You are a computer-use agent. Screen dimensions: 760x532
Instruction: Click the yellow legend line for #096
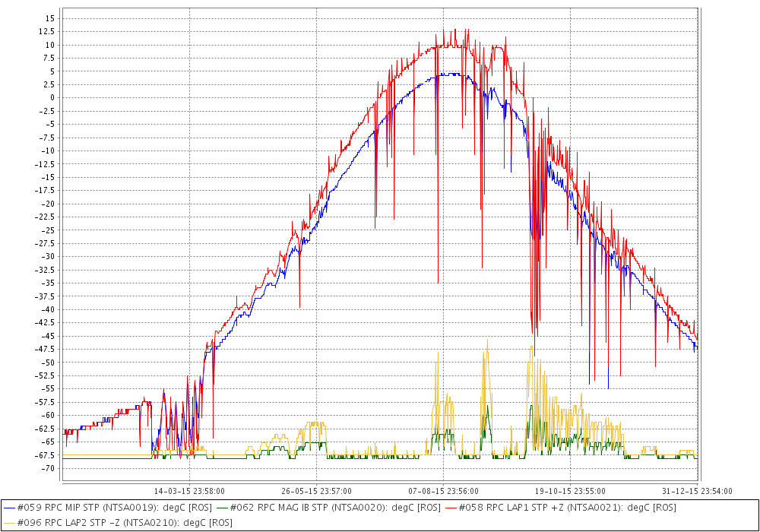point(9,524)
